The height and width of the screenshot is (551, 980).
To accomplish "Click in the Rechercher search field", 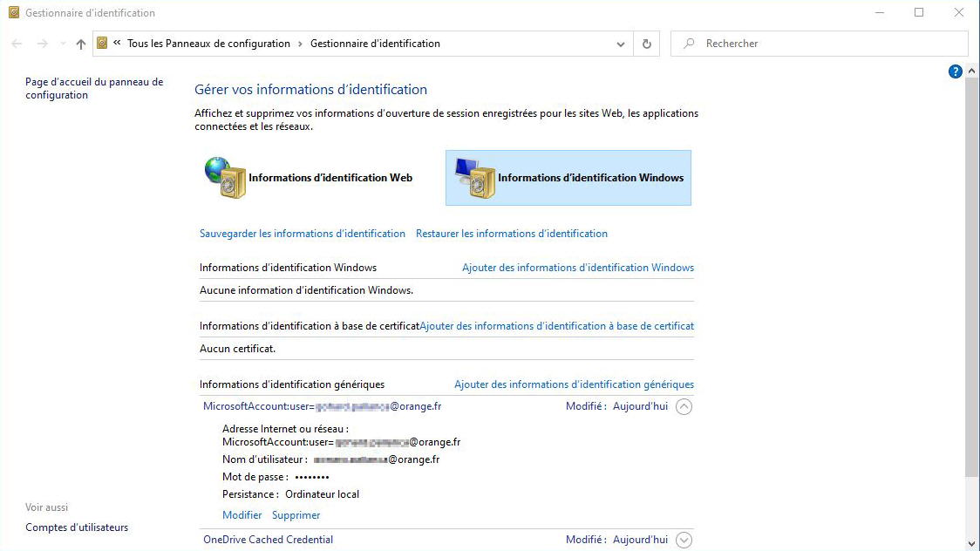I will (x=820, y=44).
